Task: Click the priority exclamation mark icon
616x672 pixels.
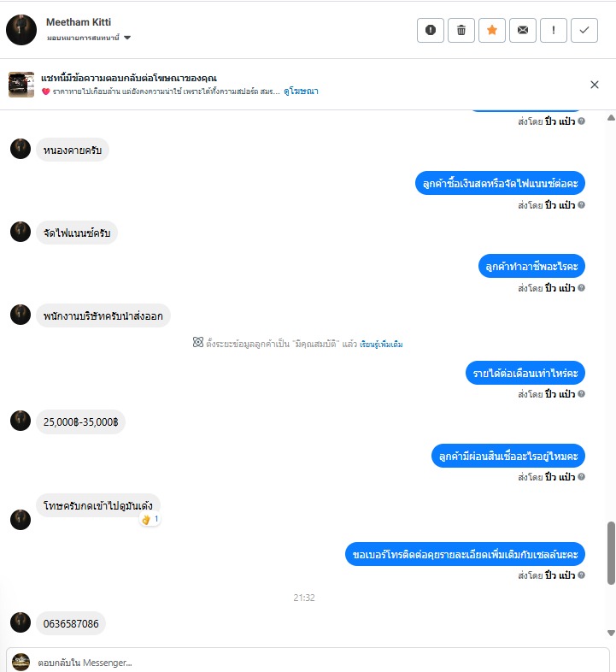Action: [554, 30]
